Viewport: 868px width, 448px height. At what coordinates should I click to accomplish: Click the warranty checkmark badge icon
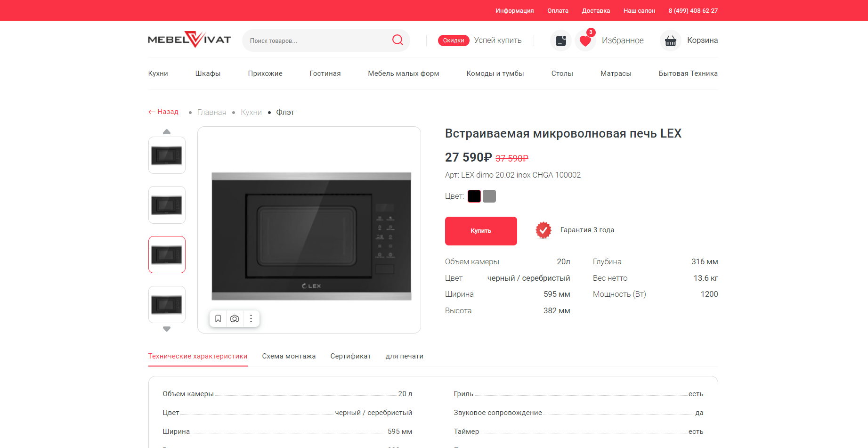pyautogui.click(x=544, y=230)
